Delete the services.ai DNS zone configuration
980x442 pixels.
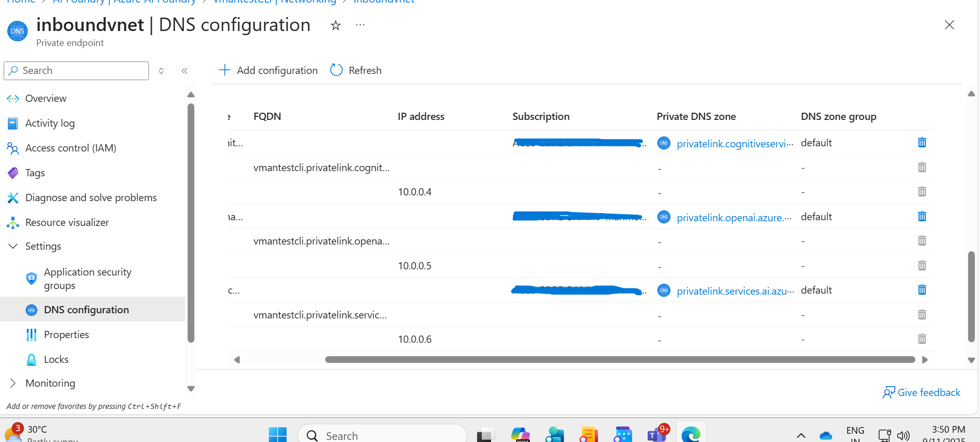pos(922,290)
